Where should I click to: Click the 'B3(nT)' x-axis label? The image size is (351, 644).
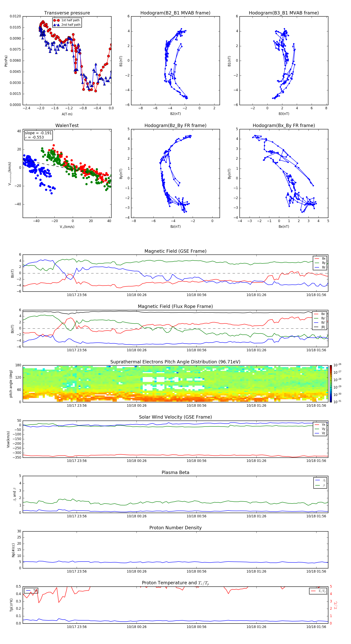point(284,114)
